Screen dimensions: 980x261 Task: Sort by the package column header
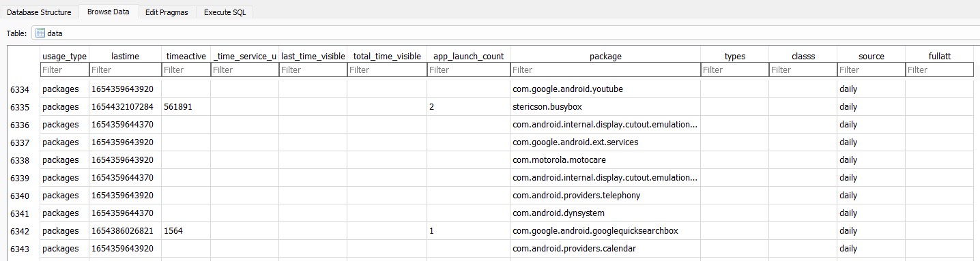[605, 56]
